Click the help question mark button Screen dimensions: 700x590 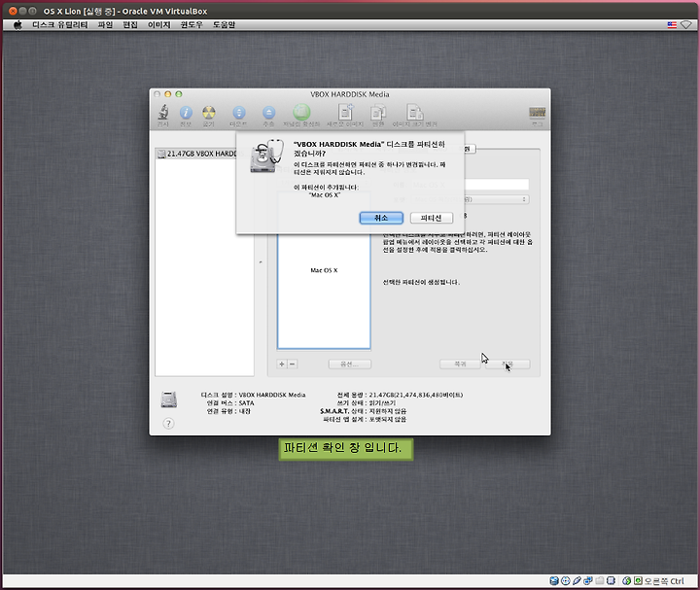point(168,424)
